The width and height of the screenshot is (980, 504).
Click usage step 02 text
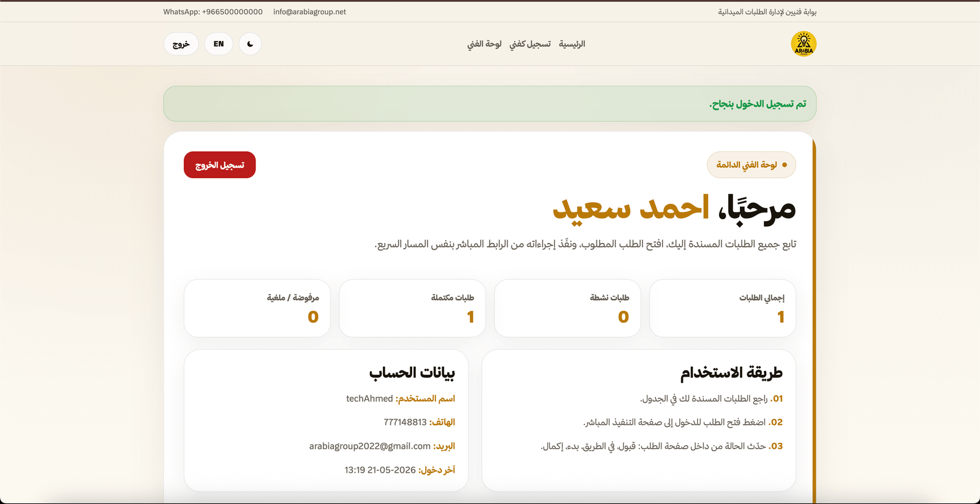[683, 422]
